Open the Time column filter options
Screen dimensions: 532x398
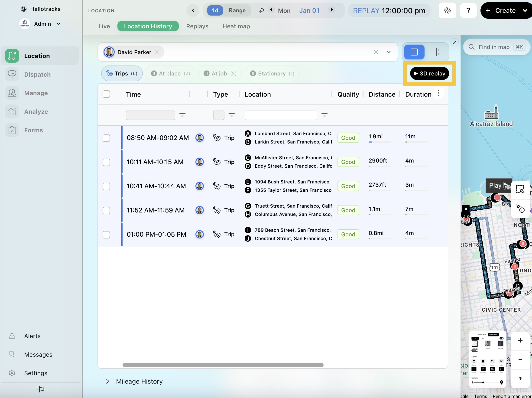pyautogui.click(x=182, y=115)
